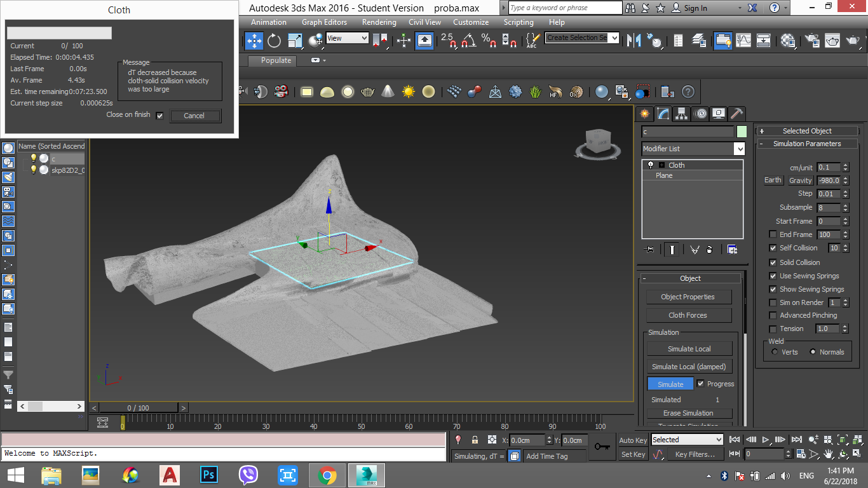Click the Configure Modifier Sets icon
Screen dimensions: 868x488
[732, 250]
